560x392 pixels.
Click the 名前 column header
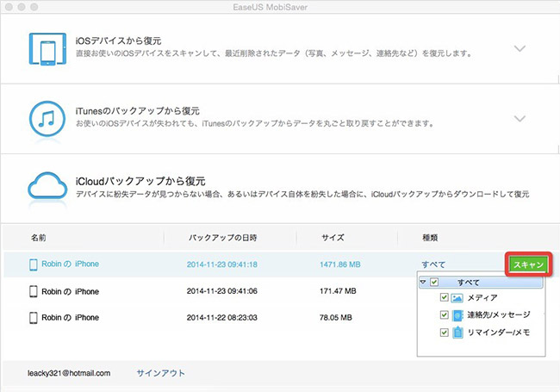click(x=38, y=238)
